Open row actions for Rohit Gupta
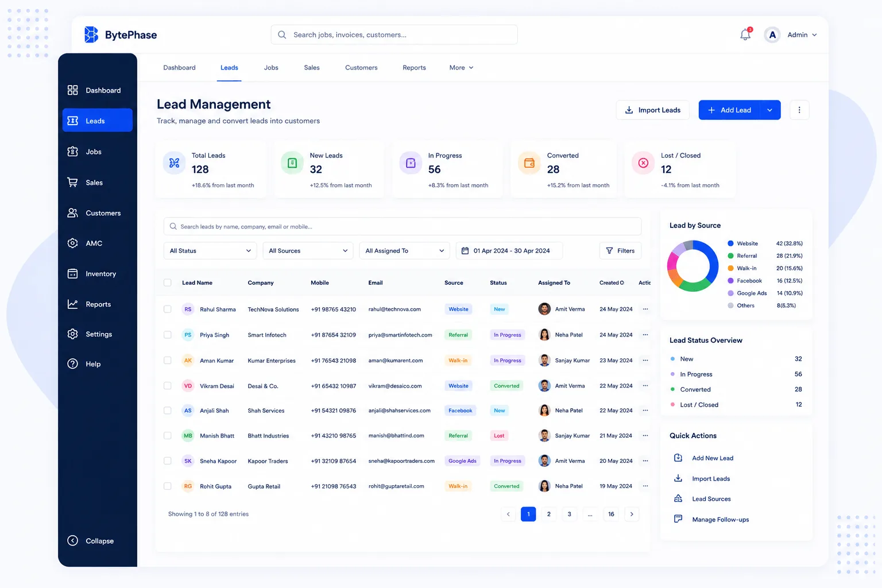 645,486
